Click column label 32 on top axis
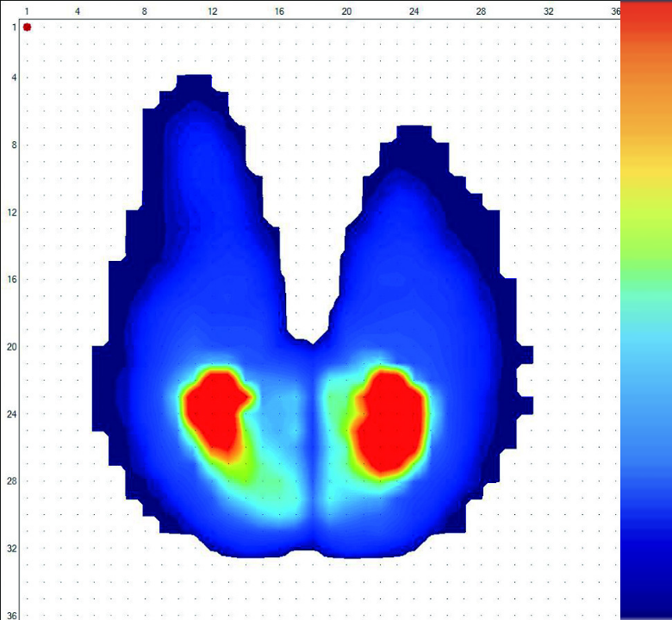The height and width of the screenshot is (620, 672). (x=549, y=11)
